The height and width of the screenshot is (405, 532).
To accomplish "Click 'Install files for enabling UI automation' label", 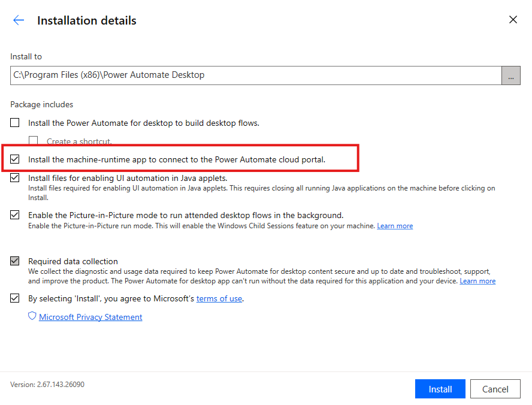I will [x=128, y=178].
